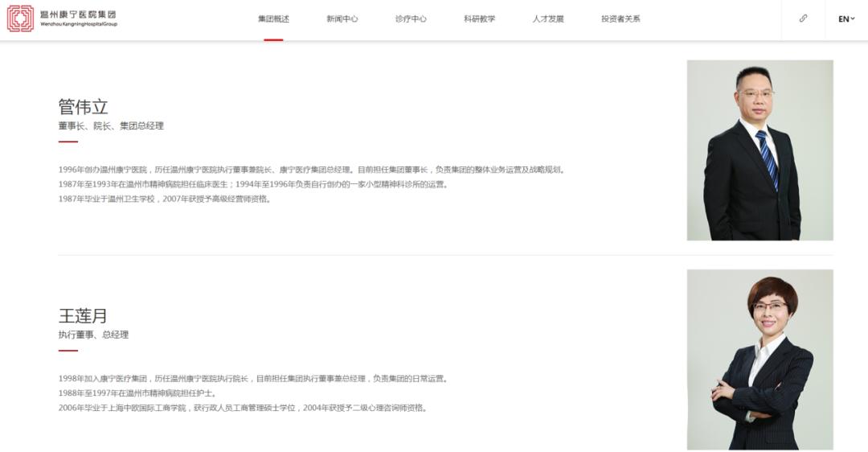
Task: Click the line starting 1996年创办温州康宁医院
Action: [x=313, y=170]
